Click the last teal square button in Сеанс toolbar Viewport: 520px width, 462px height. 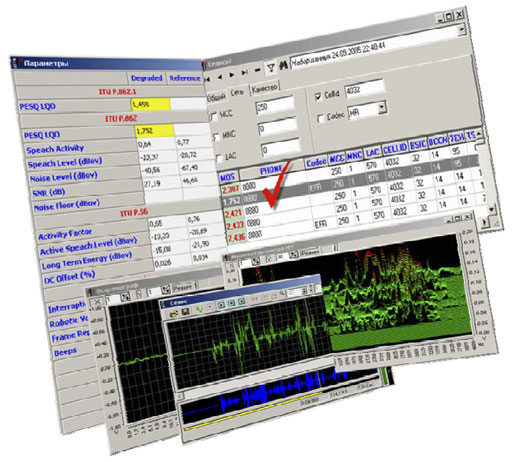click(x=242, y=301)
